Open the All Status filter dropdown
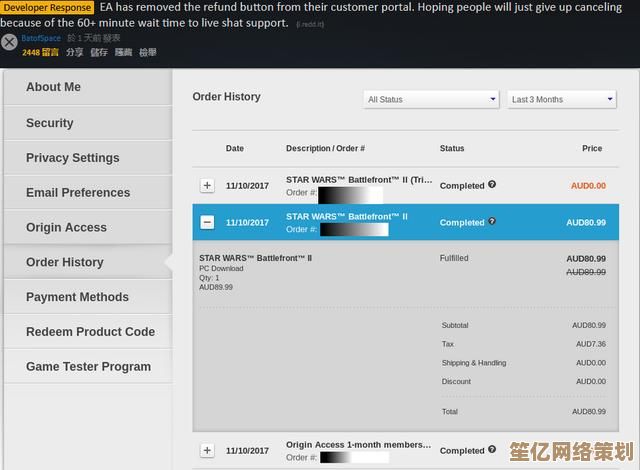 [x=431, y=99]
